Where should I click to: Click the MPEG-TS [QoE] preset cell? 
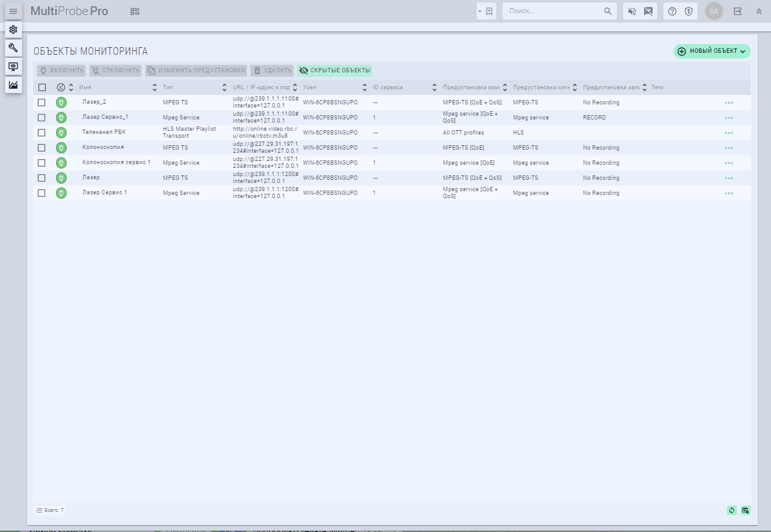point(463,148)
